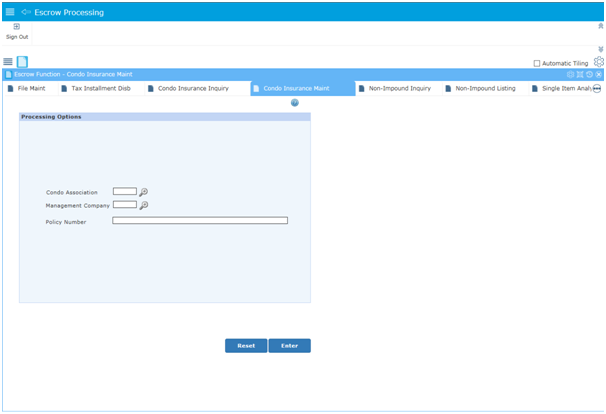Open the history clock icon in panel title bar
The image size is (606, 414).
click(x=589, y=75)
